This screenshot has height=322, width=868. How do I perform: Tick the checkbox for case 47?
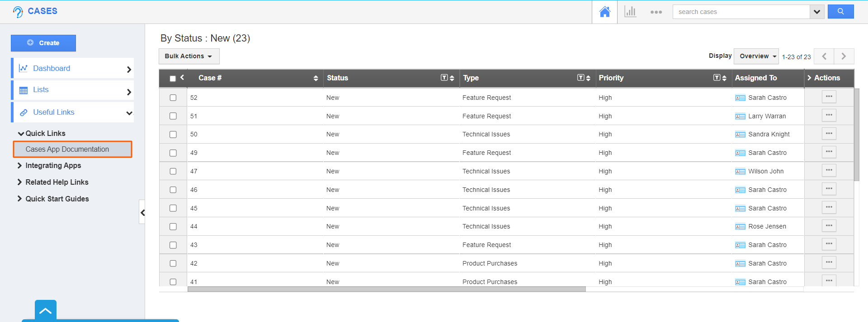pyautogui.click(x=173, y=171)
